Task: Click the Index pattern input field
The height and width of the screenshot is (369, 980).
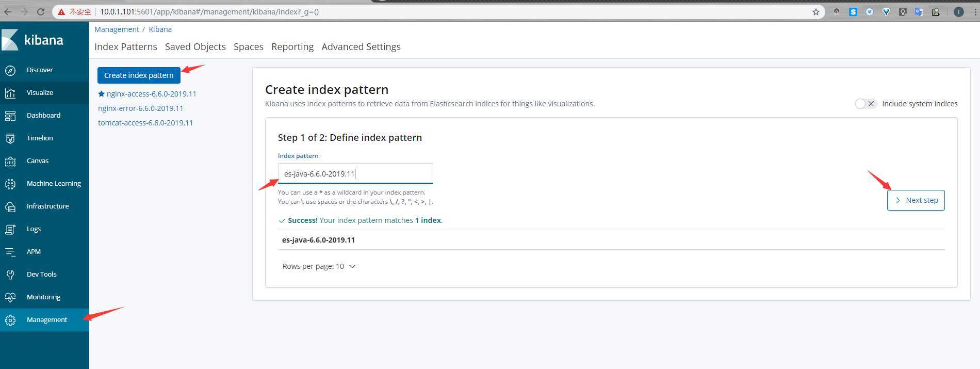Action: pos(355,173)
